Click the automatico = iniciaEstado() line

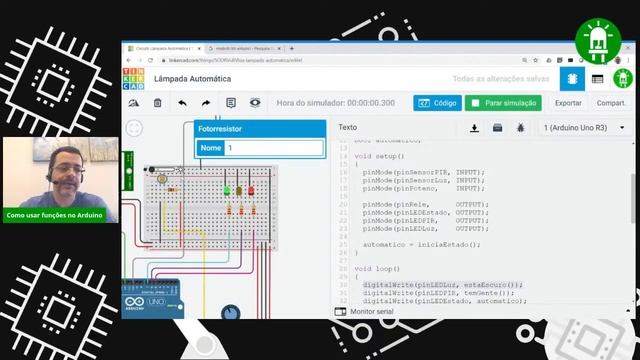[422, 245]
